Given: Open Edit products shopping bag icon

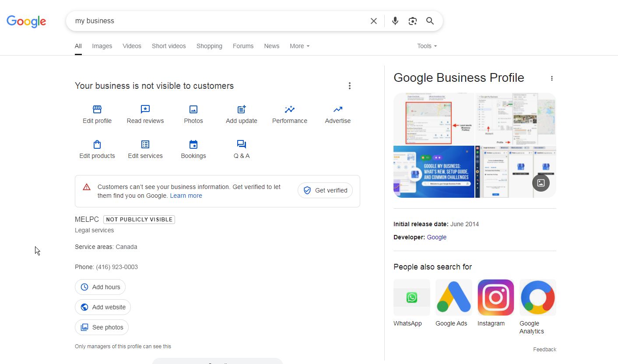Looking at the screenshot, I should tap(97, 144).
